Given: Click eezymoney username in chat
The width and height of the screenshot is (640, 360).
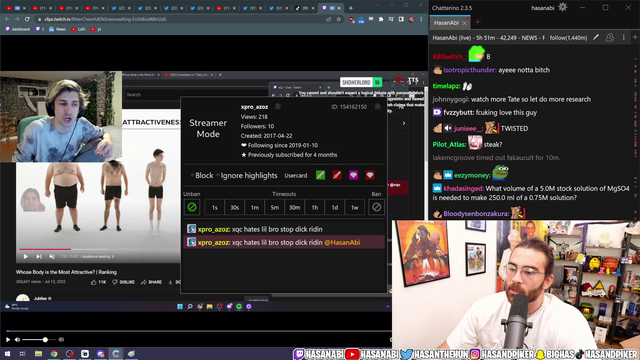Looking at the screenshot, I should click(472, 175).
